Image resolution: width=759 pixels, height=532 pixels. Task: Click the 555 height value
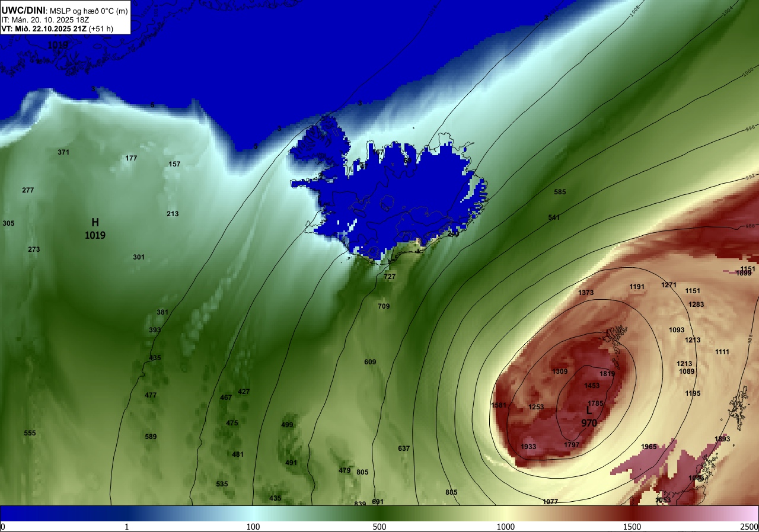(30, 433)
